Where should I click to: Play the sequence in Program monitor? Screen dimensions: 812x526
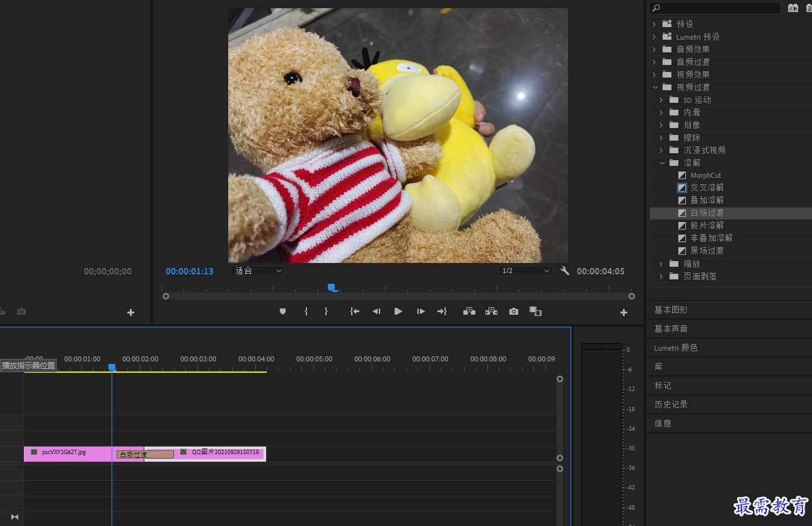(398, 312)
